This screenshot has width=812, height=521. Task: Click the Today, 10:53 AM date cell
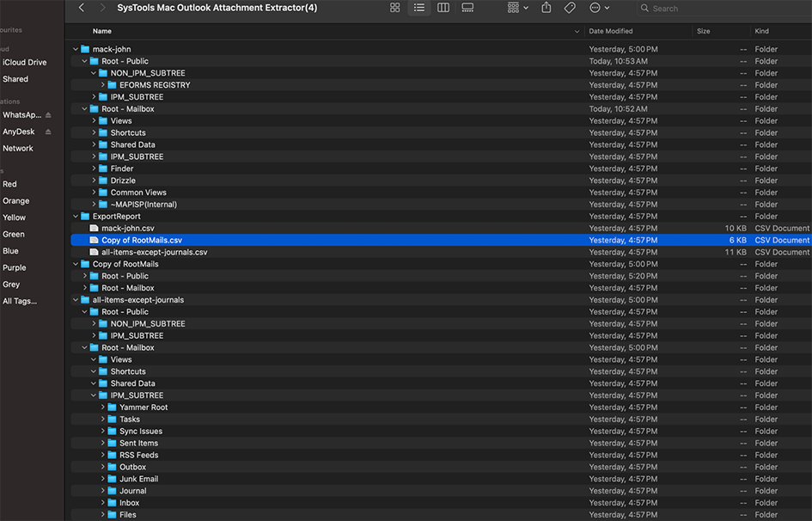point(618,61)
